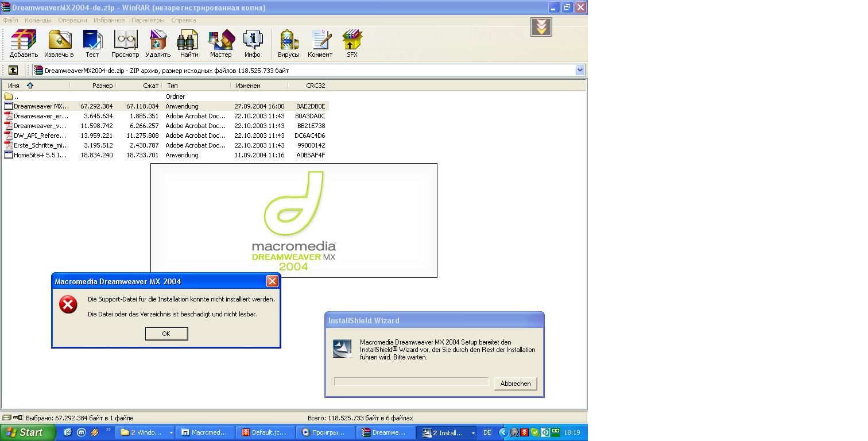Image resolution: width=868 pixels, height=441 pixels.
Task: Sort by the Тип column header
Action: pyautogui.click(x=196, y=85)
